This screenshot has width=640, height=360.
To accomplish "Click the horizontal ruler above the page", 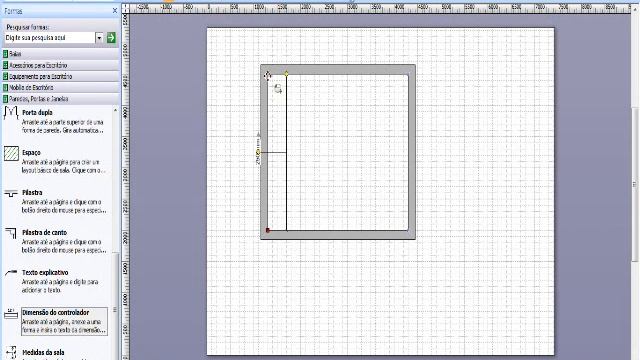I will pos(380,8).
